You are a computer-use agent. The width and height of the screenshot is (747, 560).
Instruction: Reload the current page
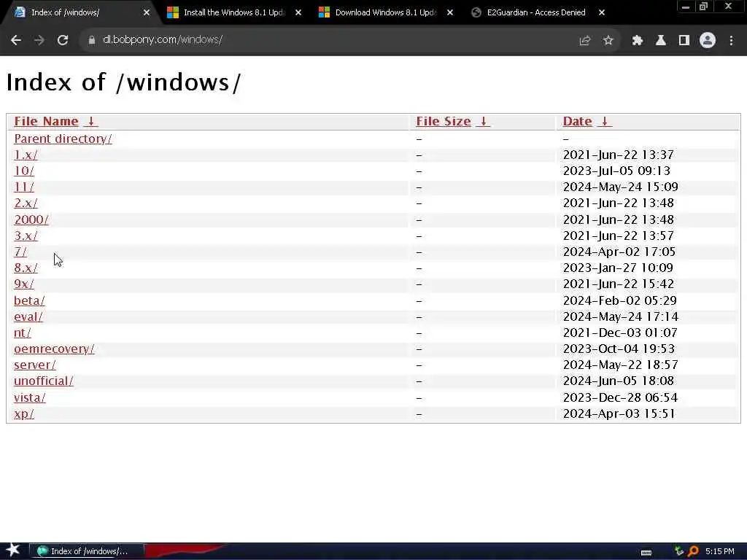63,40
